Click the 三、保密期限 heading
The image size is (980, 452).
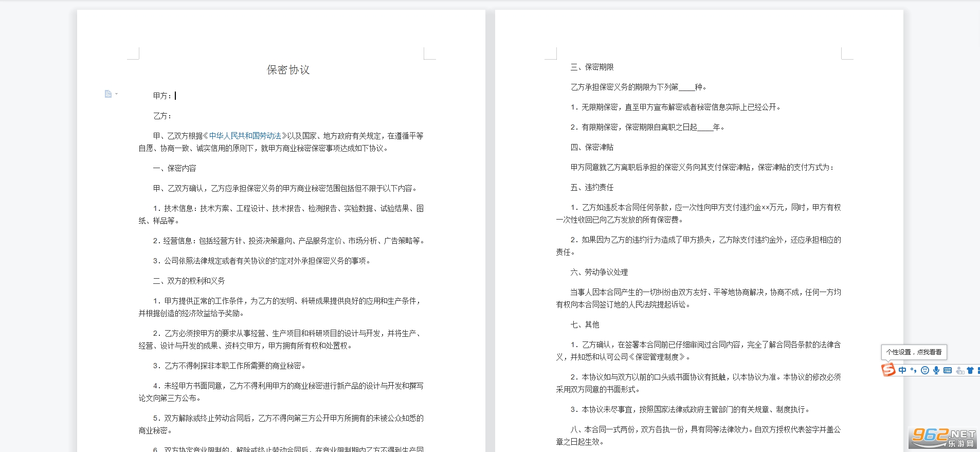pos(592,67)
